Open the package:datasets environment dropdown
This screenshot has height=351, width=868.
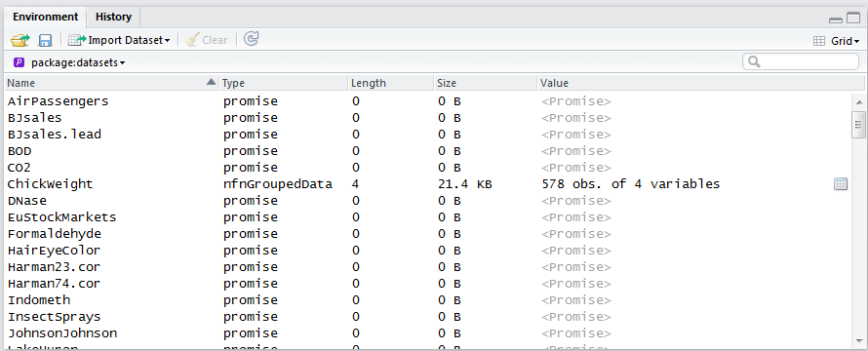point(78,62)
